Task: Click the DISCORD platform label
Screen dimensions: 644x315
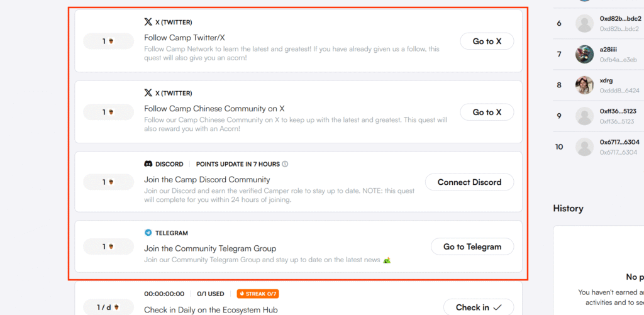Action: [169, 164]
